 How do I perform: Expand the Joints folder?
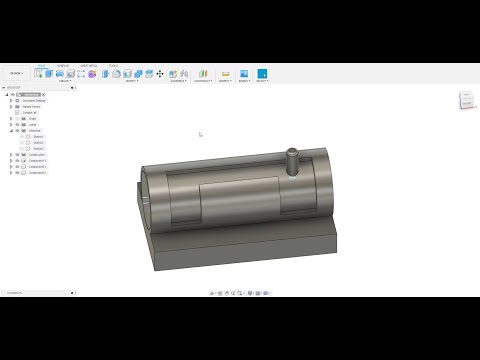[x=11, y=125]
